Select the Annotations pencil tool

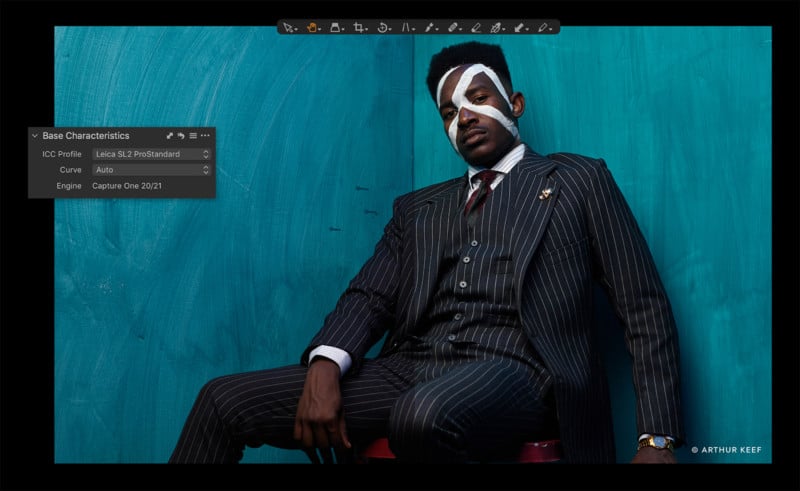tap(543, 27)
